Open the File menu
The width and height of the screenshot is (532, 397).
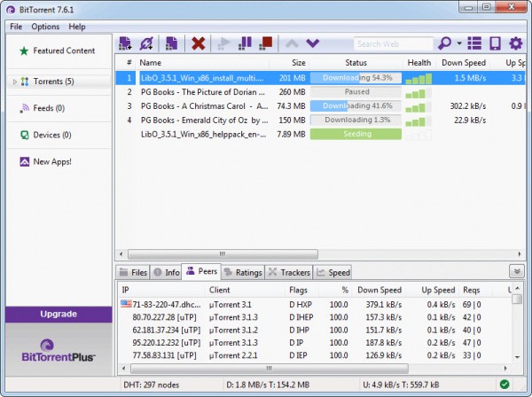click(16, 27)
